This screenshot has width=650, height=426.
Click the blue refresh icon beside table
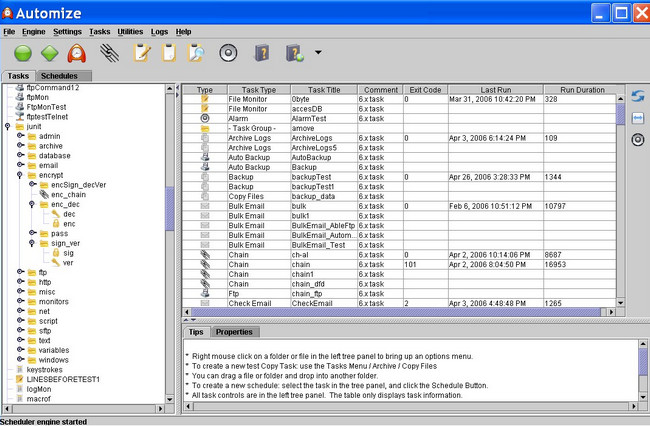tap(637, 96)
